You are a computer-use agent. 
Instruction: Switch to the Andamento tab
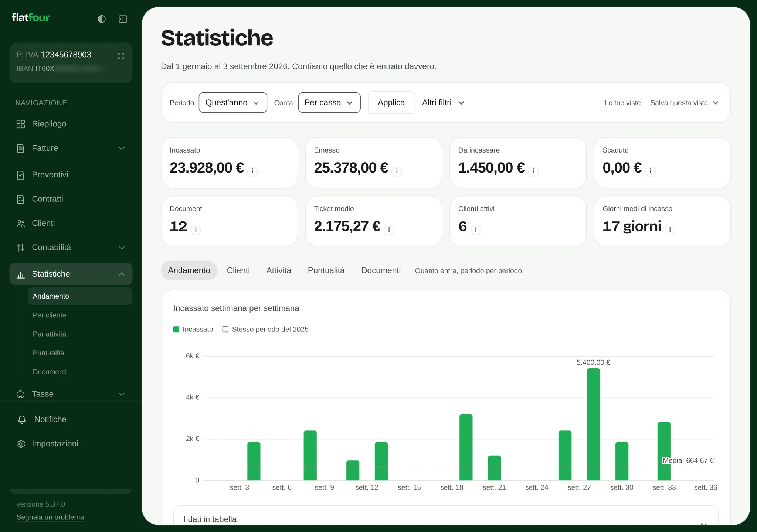(189, 270)
